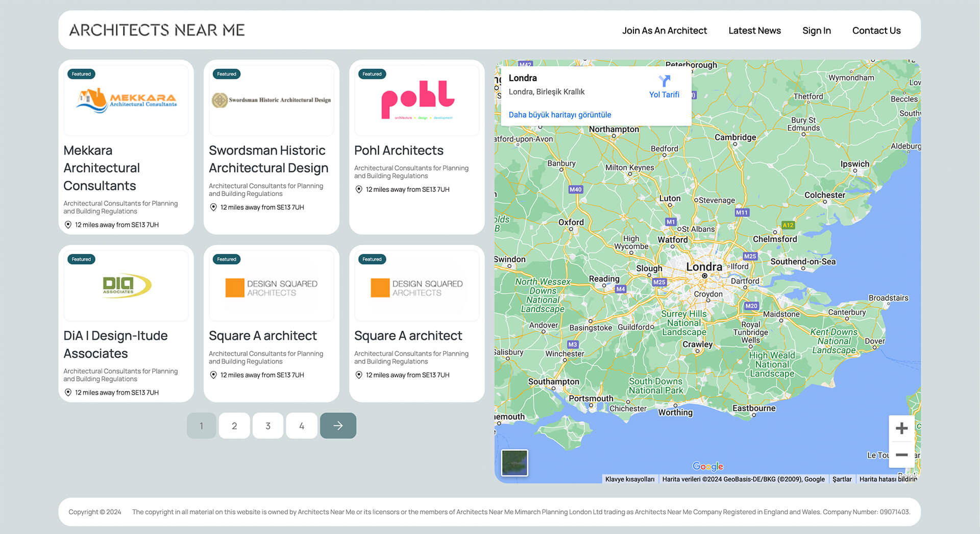This screenshot has height=534, width=980.
Task: Click the location pin on DiA card
Action: pyautogui.click(x=68, y=393)
